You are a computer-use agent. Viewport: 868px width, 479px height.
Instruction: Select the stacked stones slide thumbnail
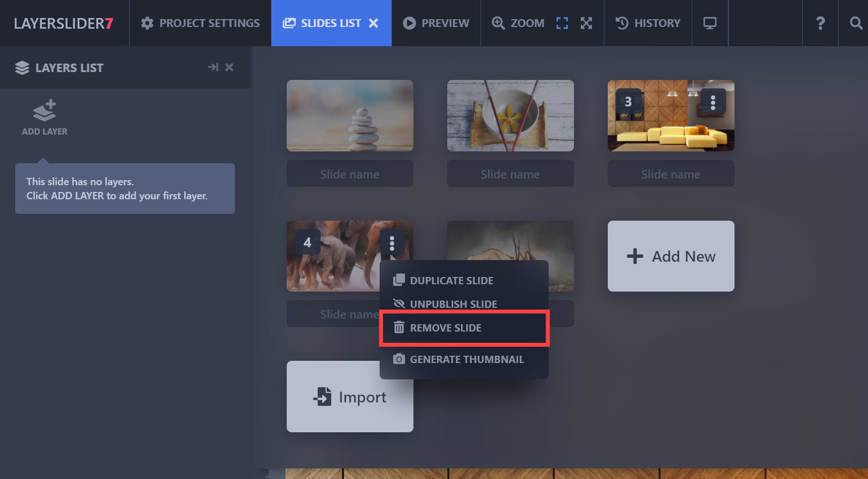[350, 115]
